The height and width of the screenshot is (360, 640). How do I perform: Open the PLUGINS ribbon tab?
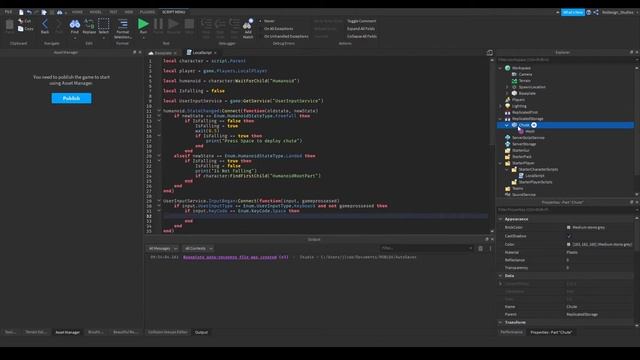(147, 12)
